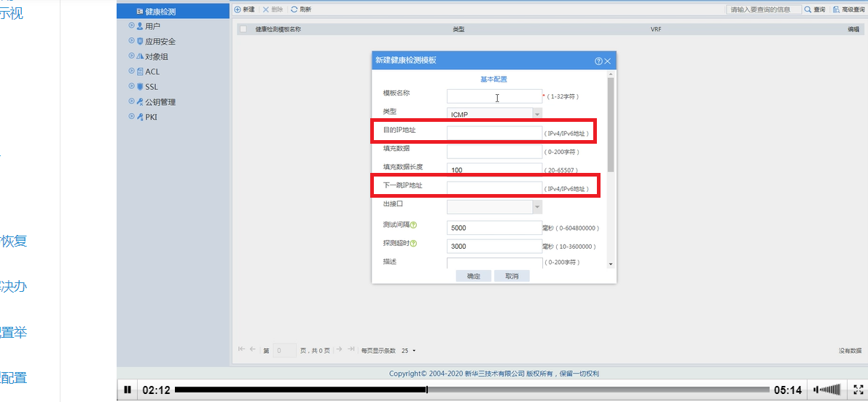The image size is (868, 402).
Task: Click the 对象组 icon in sidebar
Action: click(x=140, y=56)
